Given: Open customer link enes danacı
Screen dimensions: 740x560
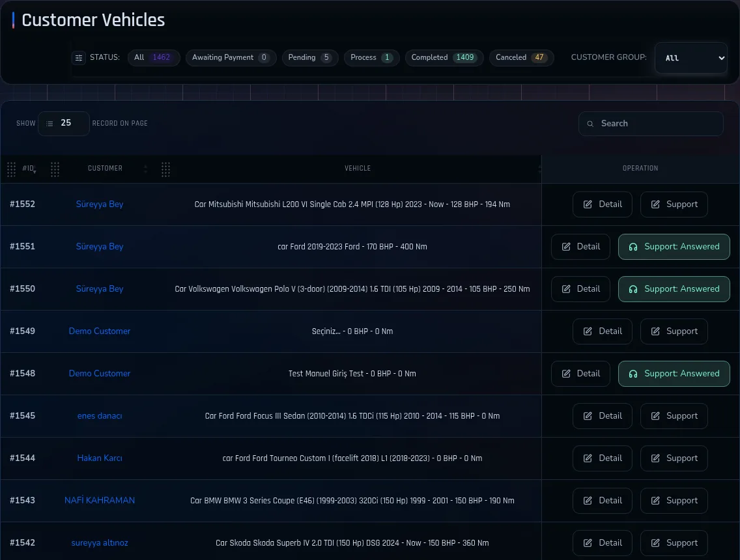Looking at the screenshot, I should coord(100,416).
